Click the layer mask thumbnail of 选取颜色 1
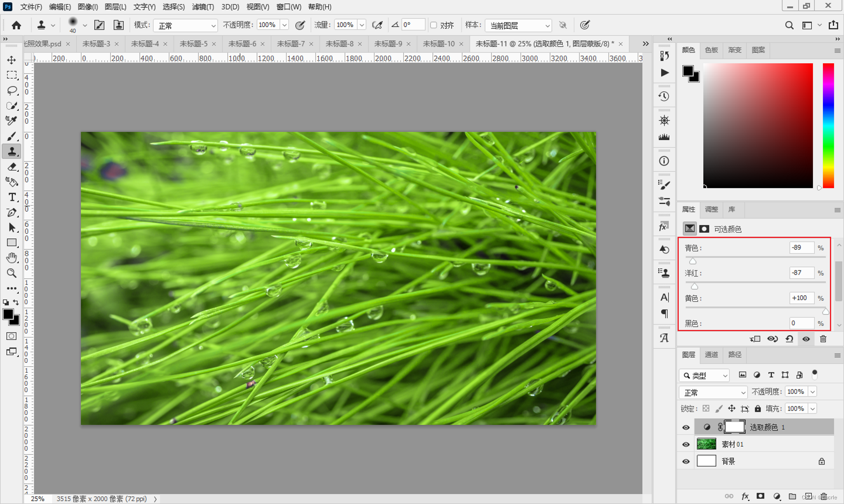 point(735,427)
